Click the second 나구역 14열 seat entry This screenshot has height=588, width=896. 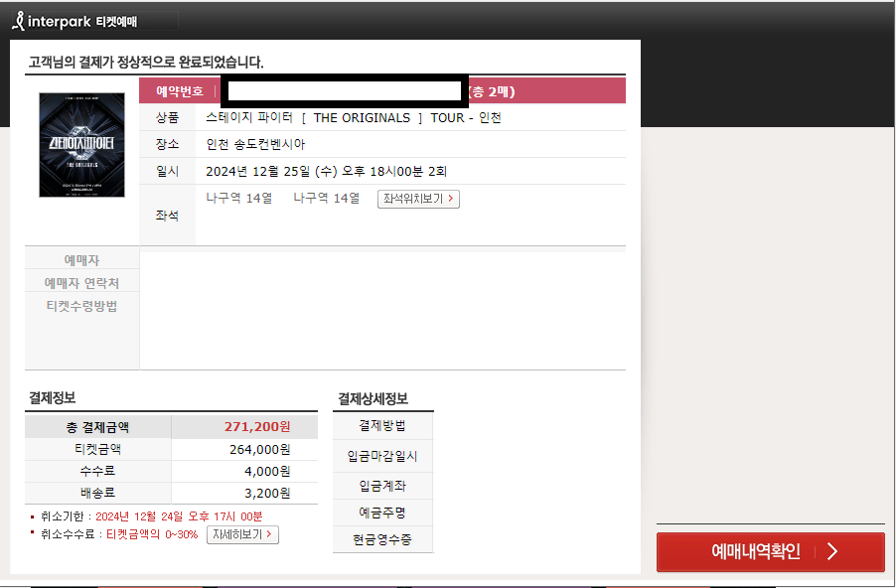click(326, 199)
